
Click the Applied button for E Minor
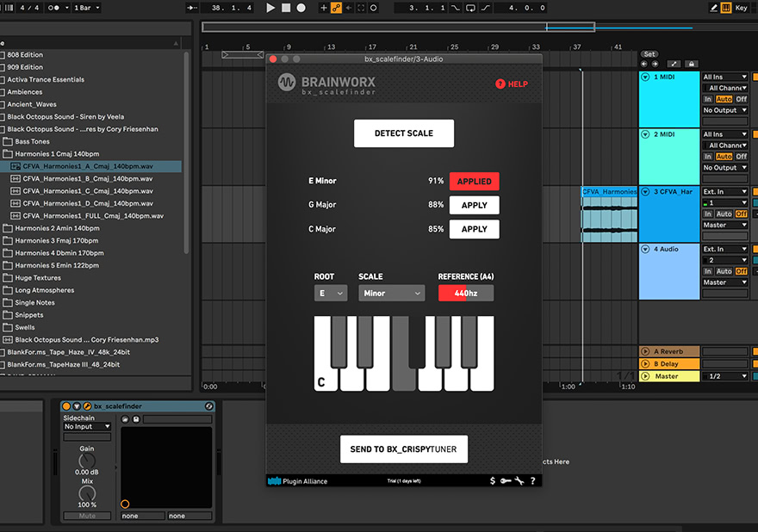[475, 182]
